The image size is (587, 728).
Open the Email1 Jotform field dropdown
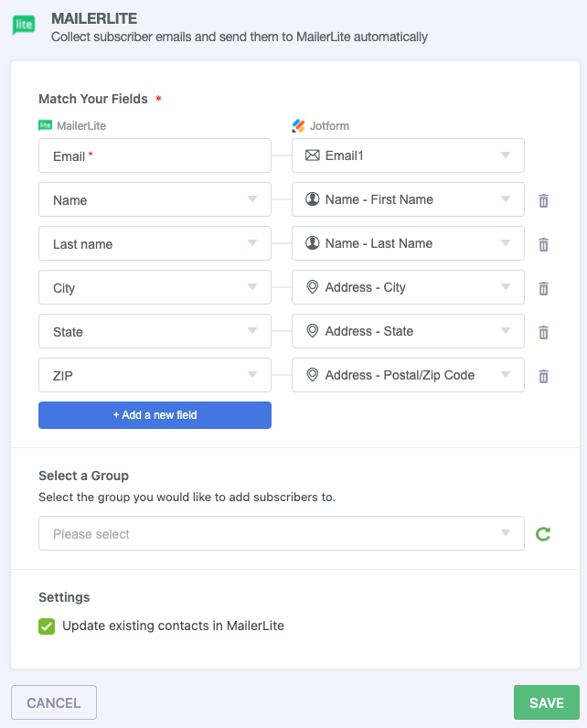408,155
